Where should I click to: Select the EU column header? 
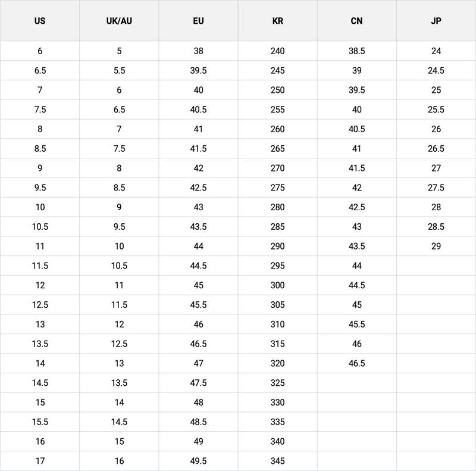pos(198,21)
